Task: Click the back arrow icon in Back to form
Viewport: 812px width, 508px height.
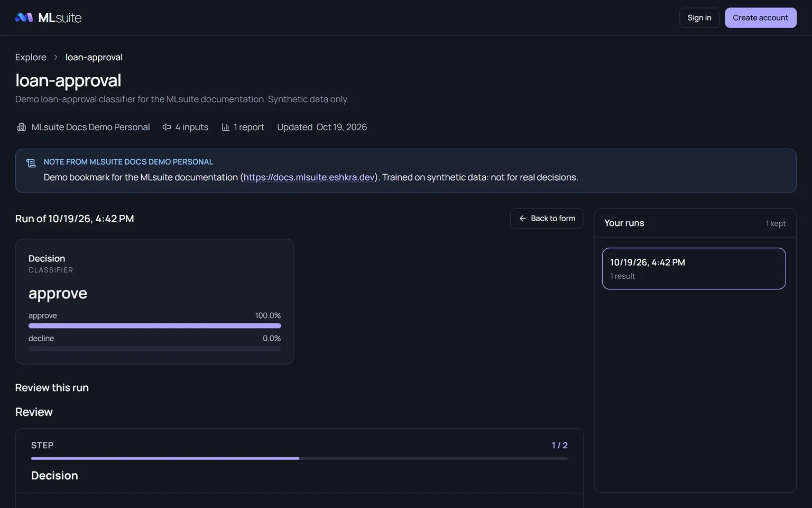Action: click(522, 219)
